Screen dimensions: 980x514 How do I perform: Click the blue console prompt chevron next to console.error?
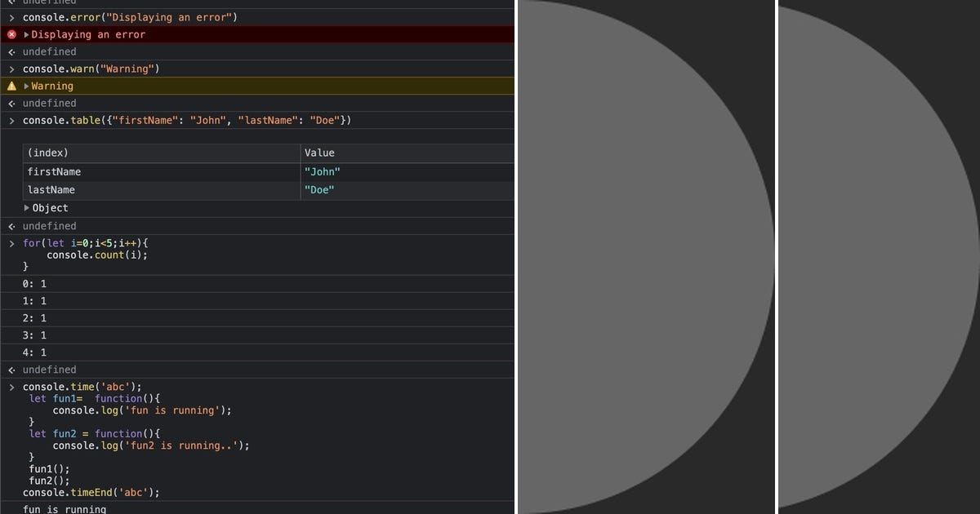[11, 17]
